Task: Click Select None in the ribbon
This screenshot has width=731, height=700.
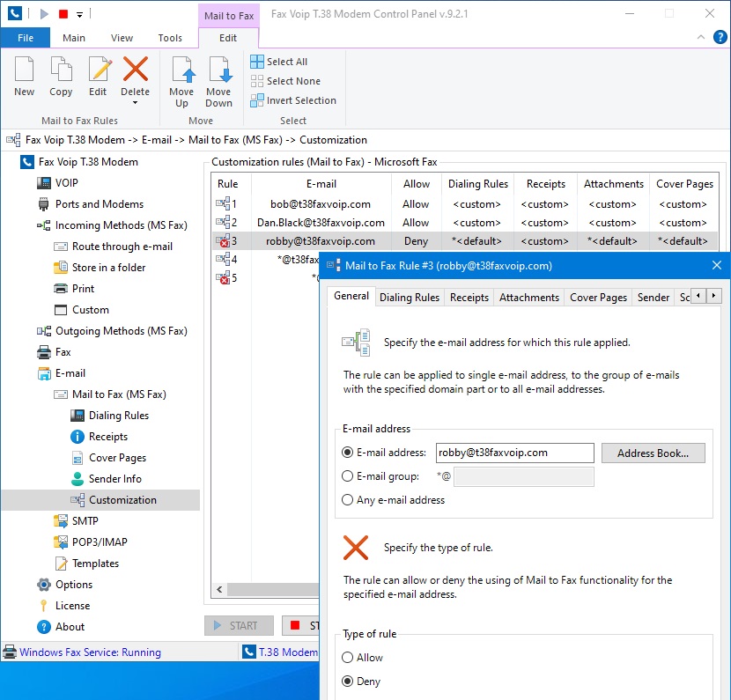Action: (285, 81)
